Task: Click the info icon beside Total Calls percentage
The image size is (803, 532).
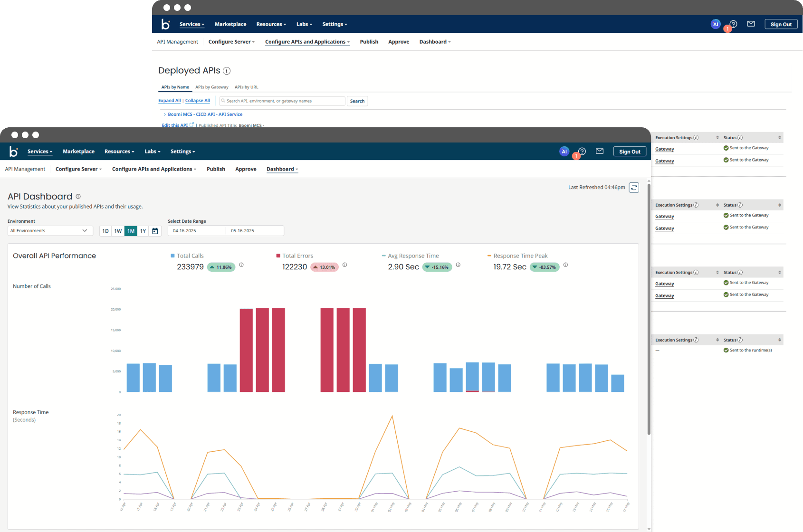Action: pos(241,265)
